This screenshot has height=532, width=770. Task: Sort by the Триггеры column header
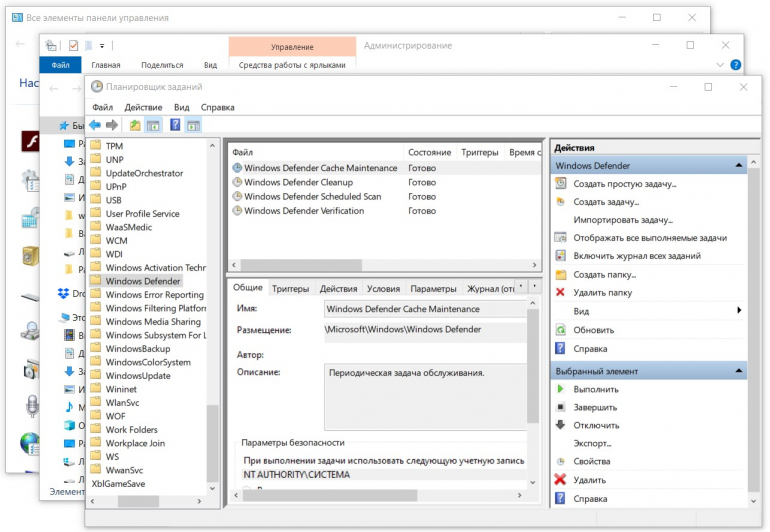coord(480,152)
